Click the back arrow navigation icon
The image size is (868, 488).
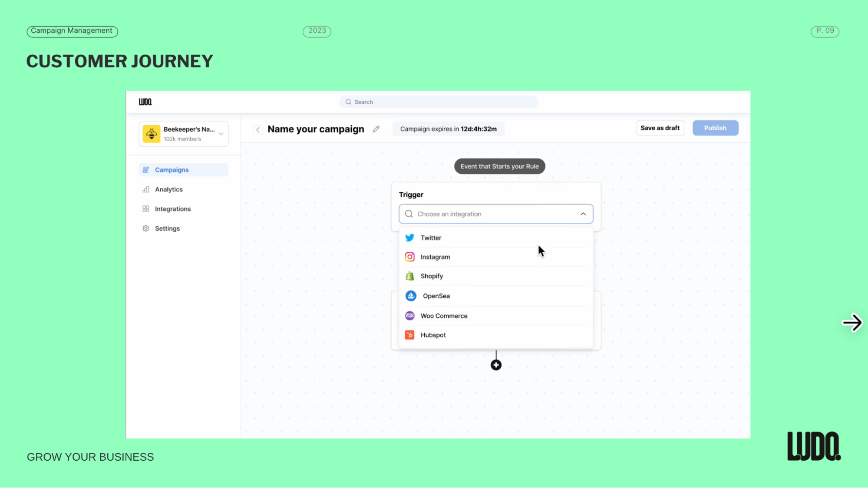click(258, 129)
